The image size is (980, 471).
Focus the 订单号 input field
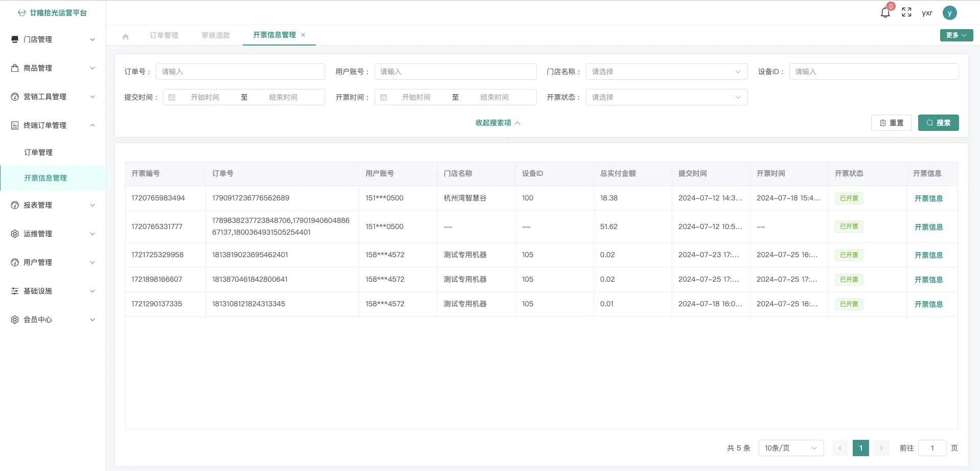click(x=240, y=72)
